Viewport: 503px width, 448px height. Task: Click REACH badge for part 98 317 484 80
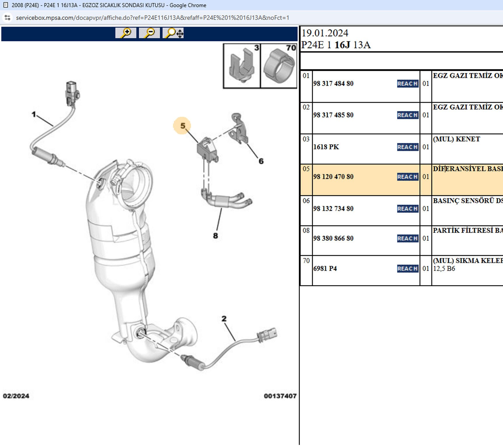pos(407,84)
